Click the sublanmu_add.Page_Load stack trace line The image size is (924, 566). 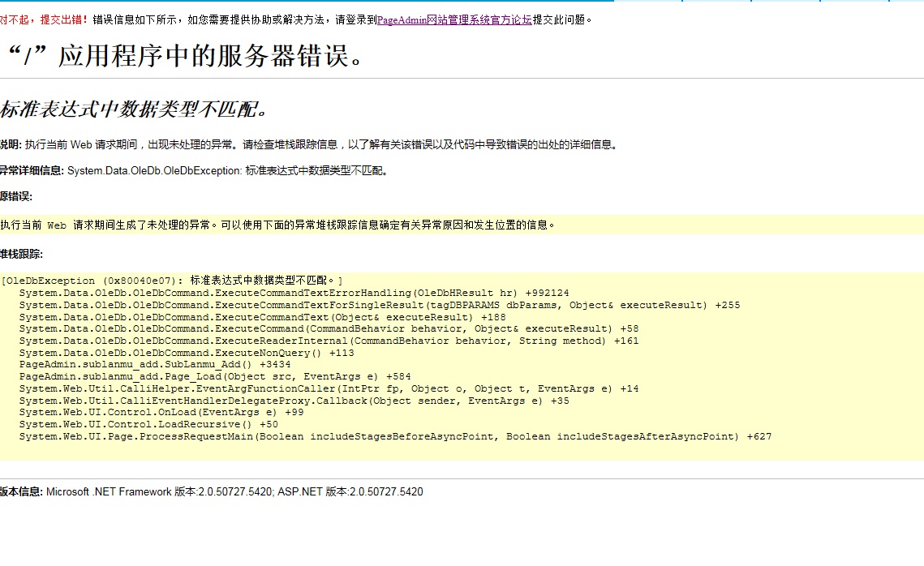coord(215,376)
